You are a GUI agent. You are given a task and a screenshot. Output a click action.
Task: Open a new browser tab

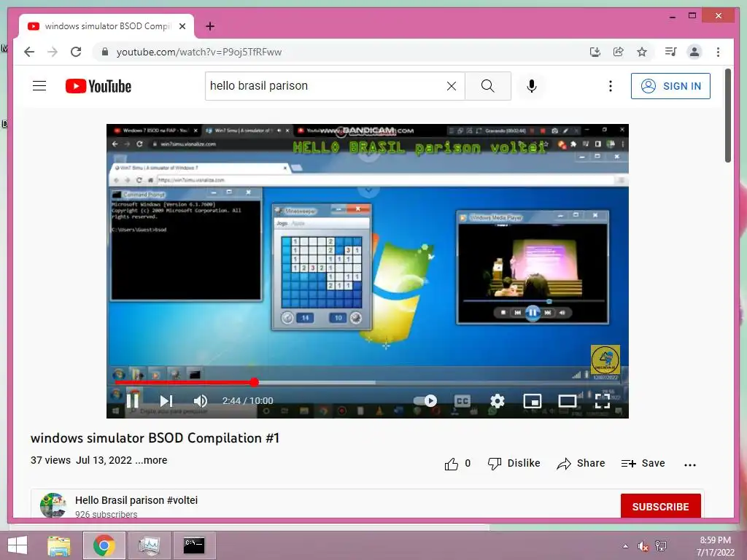point(210,26)
